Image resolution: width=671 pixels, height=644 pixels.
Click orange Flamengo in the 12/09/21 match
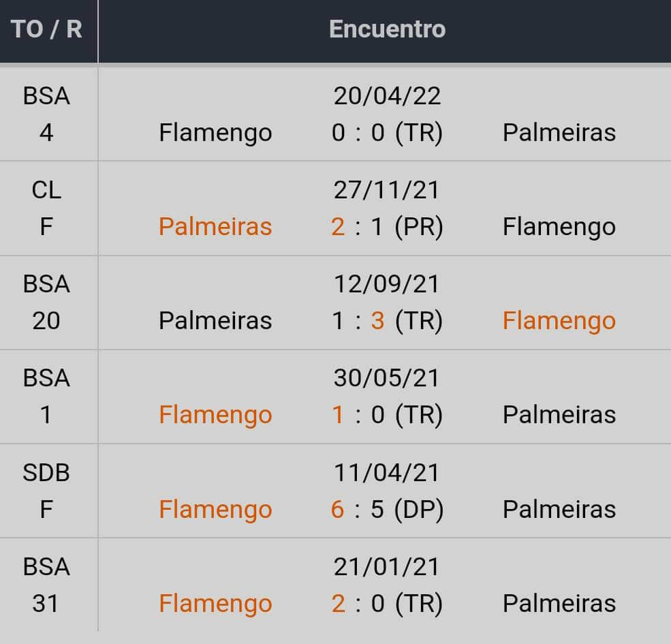[x=559, y=320]
